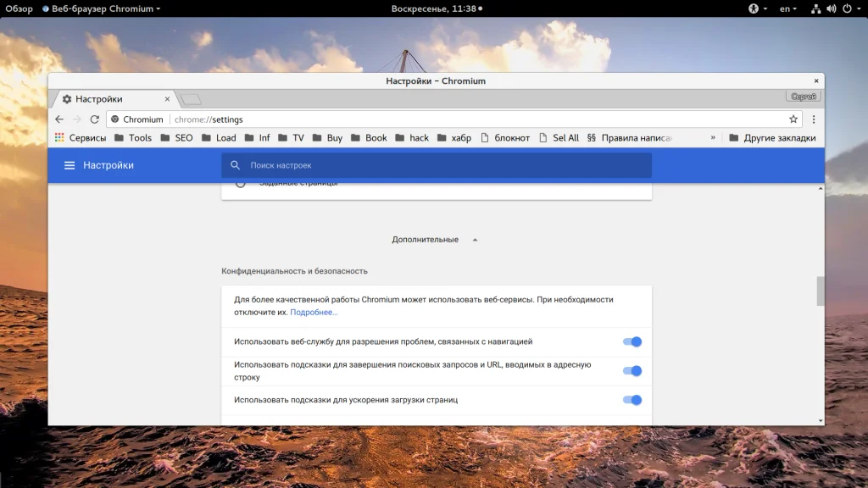This screenshot has width=868, height=488.
Task: Bookmark this page with the star icon
Action: click(x=793, y=119)
